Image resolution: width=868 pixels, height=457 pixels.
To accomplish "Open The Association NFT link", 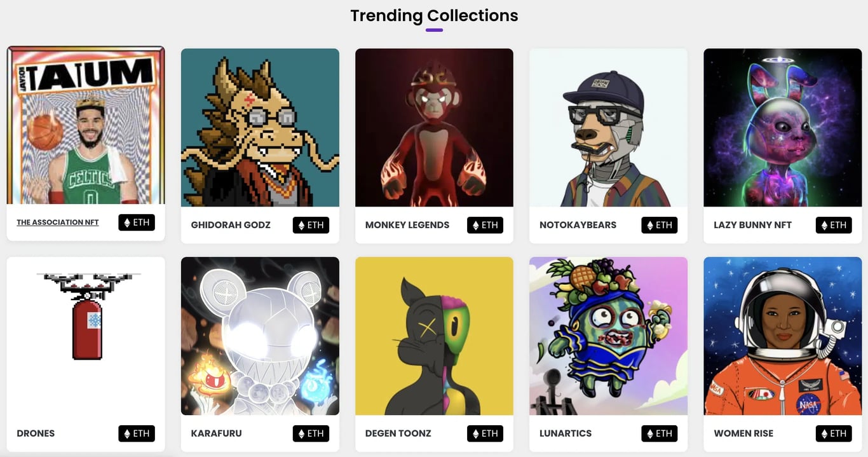I will (x=58, y=222).
